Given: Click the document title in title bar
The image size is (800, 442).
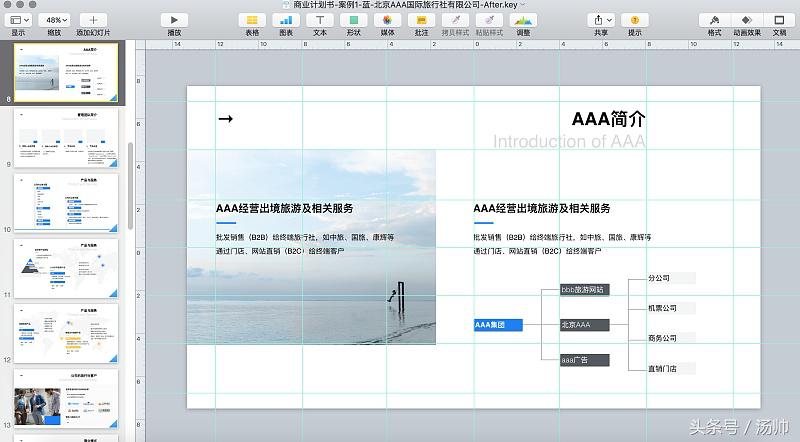Looking at the screenshot, I should tap(405, 5).
